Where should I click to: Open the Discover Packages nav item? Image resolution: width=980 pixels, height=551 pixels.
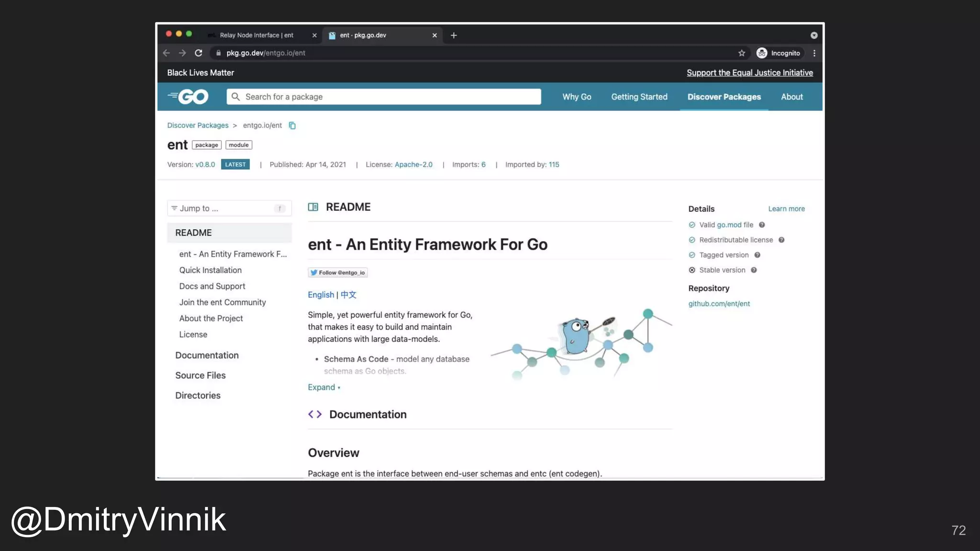724,97
